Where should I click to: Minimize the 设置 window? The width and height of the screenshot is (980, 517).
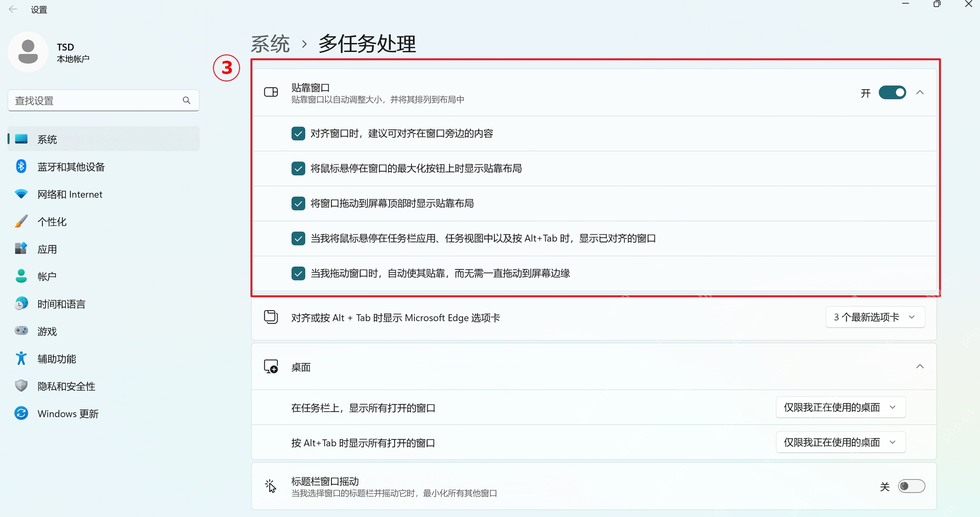[x=905, y=4]
